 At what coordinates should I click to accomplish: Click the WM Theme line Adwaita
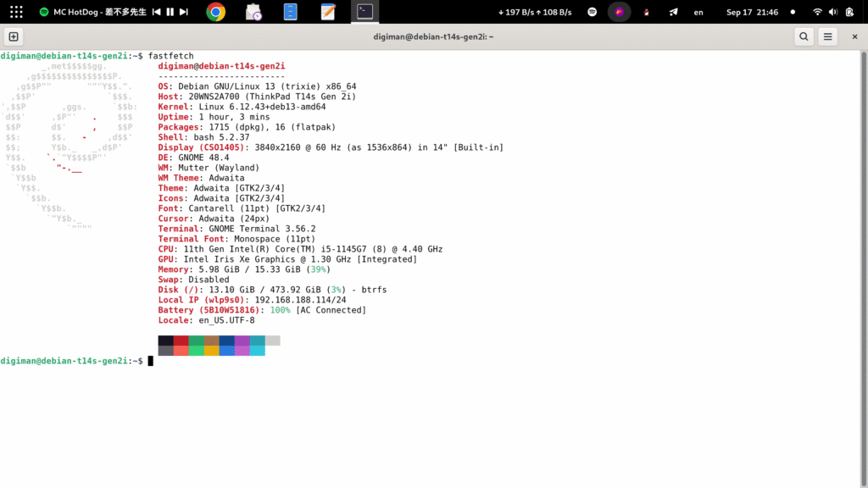202,178
